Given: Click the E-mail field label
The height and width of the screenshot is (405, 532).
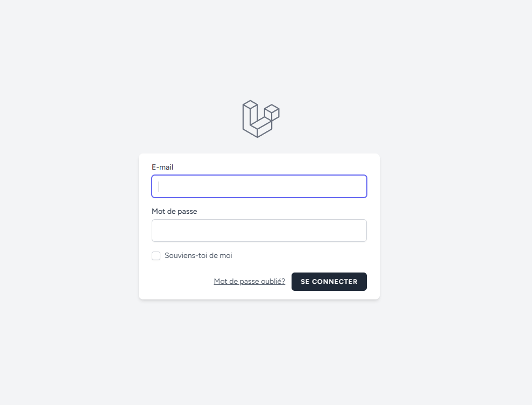Looking at the screenshot, I should 162,167.
